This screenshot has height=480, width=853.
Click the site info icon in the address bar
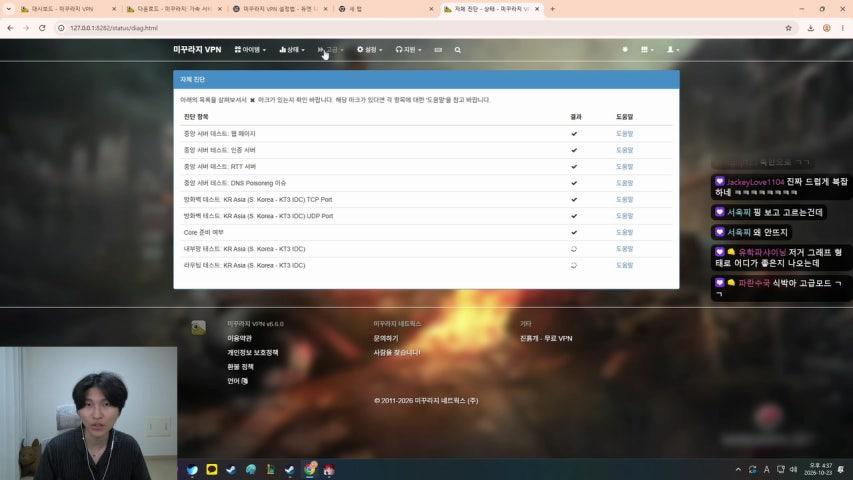tap(61, 28)
